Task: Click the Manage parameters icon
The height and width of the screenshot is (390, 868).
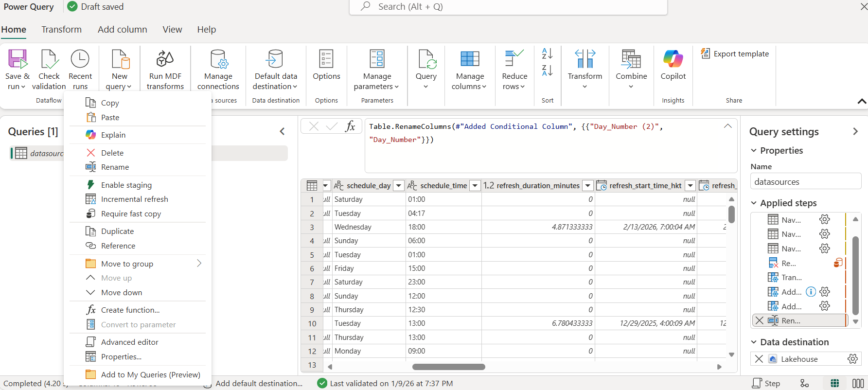Action: click(x=377, y=59)
